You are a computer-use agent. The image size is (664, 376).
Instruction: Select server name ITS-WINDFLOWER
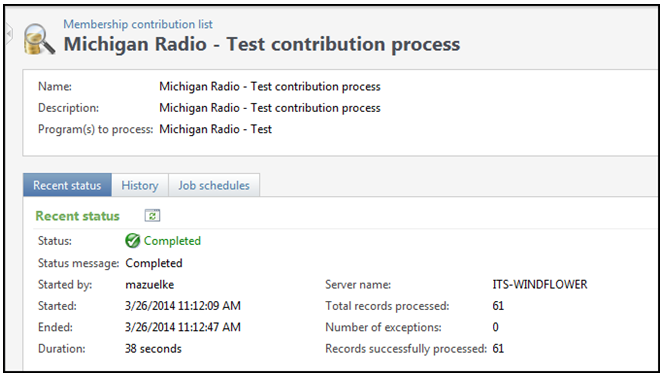[x=540, y=285]
